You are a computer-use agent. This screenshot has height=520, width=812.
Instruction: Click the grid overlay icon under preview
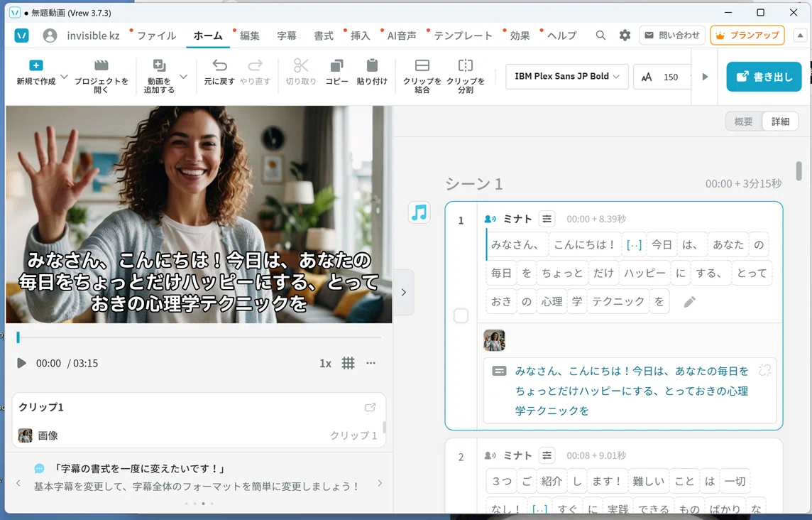[x=348, y=363]
